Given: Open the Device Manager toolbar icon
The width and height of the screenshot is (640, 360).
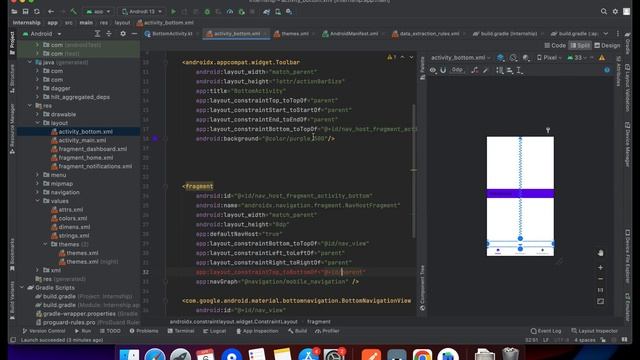Looking at the screenshot, I should [x=278, y=12].
